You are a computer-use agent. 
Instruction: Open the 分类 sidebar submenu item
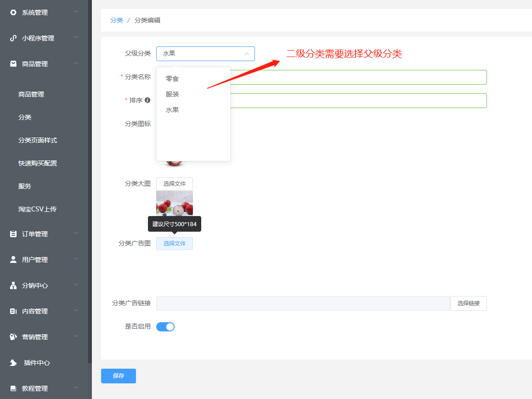coord(25,117)
